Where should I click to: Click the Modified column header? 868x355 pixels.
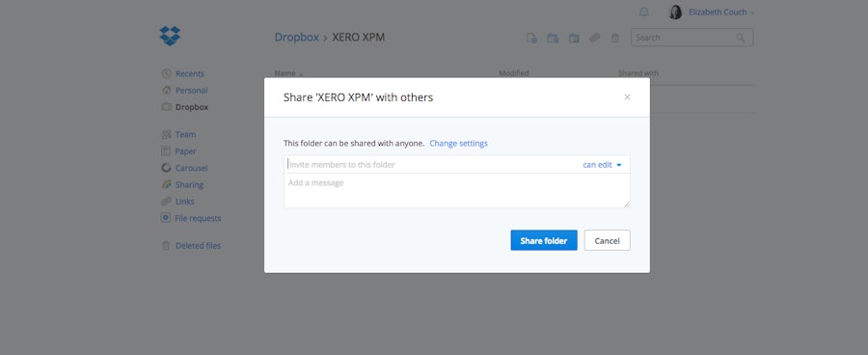click(x=514, y=73)
